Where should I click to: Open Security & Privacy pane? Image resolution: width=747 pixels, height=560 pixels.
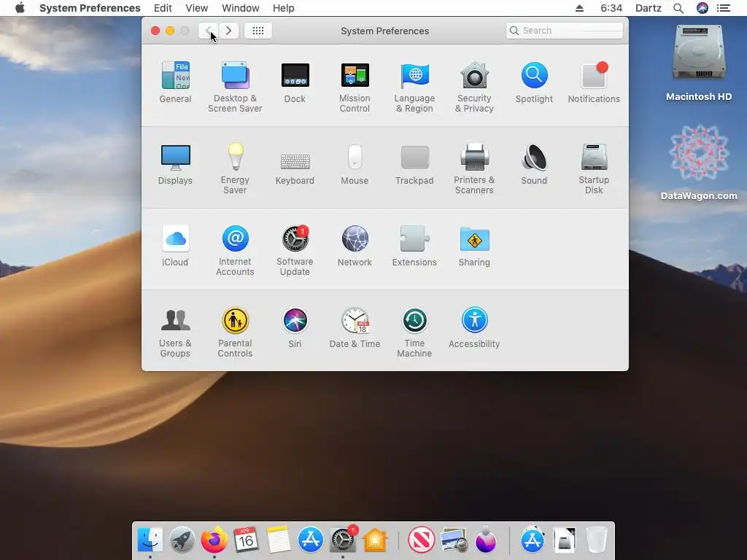(x=474, y=87)
